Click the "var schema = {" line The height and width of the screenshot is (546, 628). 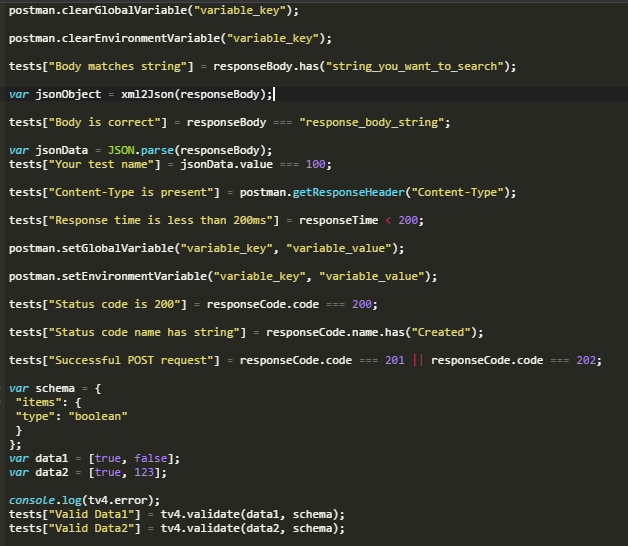click(x=55, y=389)
